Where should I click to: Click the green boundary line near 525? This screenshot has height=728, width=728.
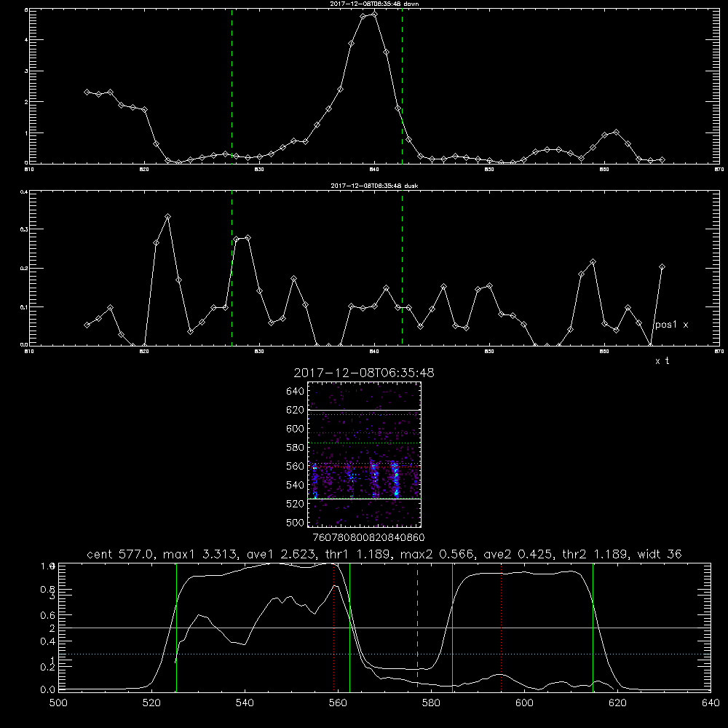tap(176, 627)
